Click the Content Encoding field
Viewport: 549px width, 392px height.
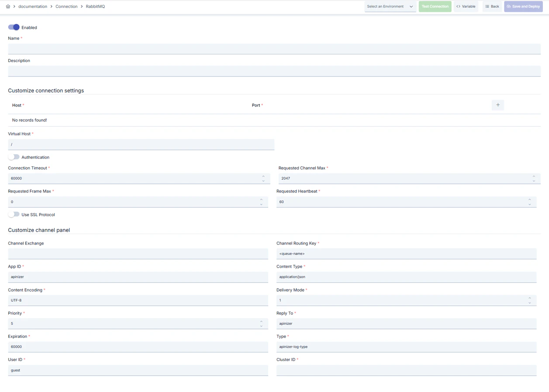point(138,300)
